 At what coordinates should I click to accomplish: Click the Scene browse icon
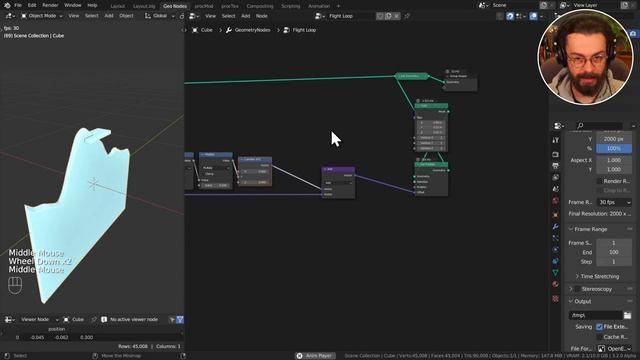(x=484, y=5)
